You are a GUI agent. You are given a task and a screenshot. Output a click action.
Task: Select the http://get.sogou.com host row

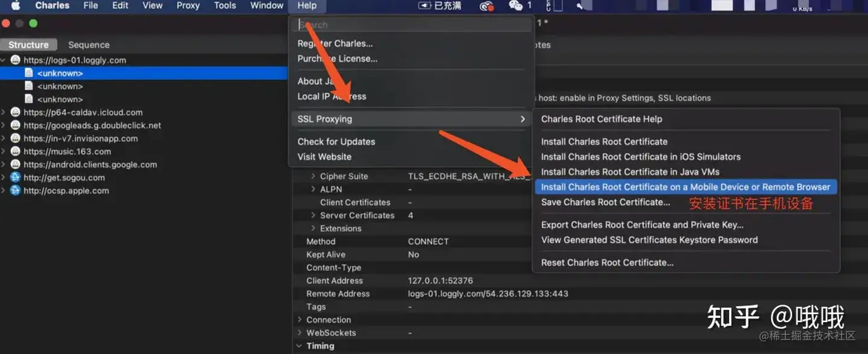143,178
